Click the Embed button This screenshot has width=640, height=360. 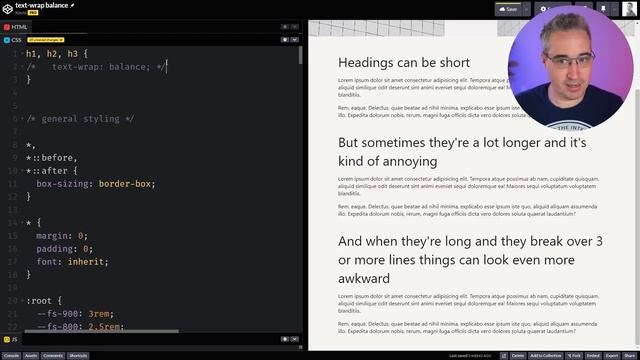pos(593,356)
